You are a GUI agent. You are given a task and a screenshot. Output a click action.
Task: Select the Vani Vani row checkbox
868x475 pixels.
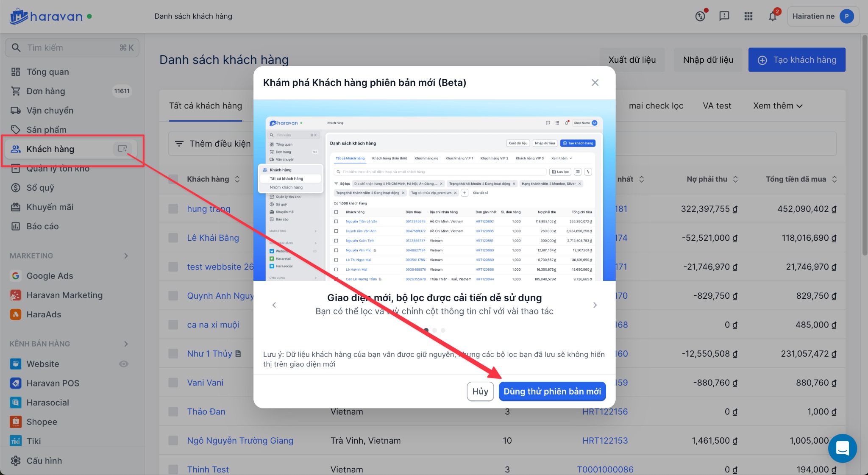pyautogui.click(x=173, y=383)
